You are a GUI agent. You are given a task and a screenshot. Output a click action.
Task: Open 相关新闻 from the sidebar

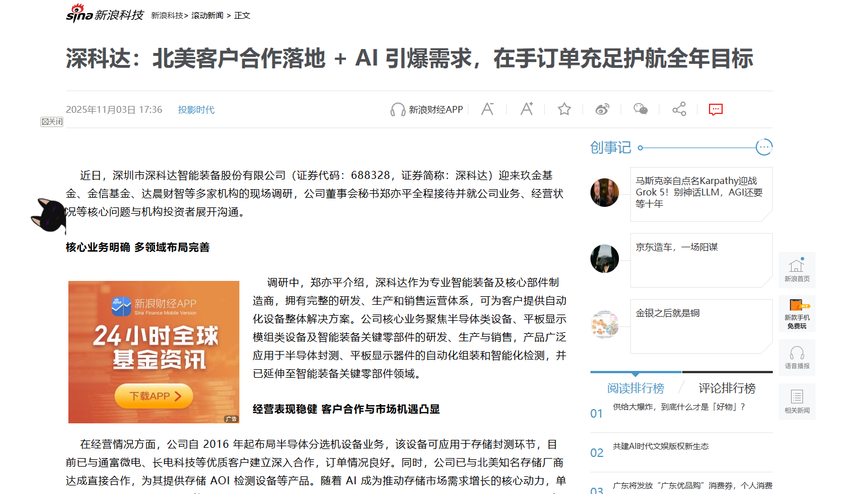click(797, 402)
